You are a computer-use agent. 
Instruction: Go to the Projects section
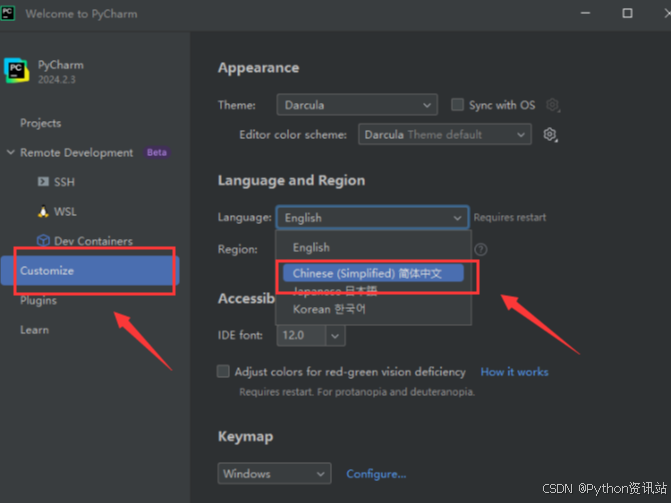(41, 123)
